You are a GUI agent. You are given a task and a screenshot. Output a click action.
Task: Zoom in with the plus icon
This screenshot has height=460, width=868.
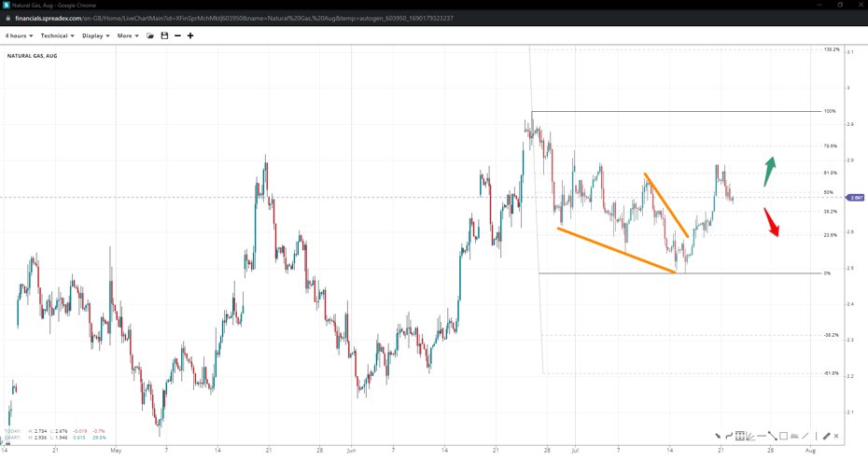tap(190, 35)
